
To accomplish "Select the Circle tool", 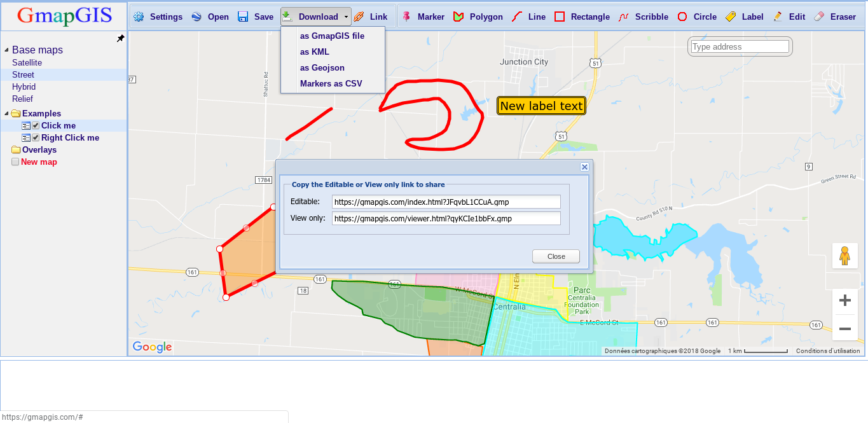I will pyautogui.click(x=697, y=17).
